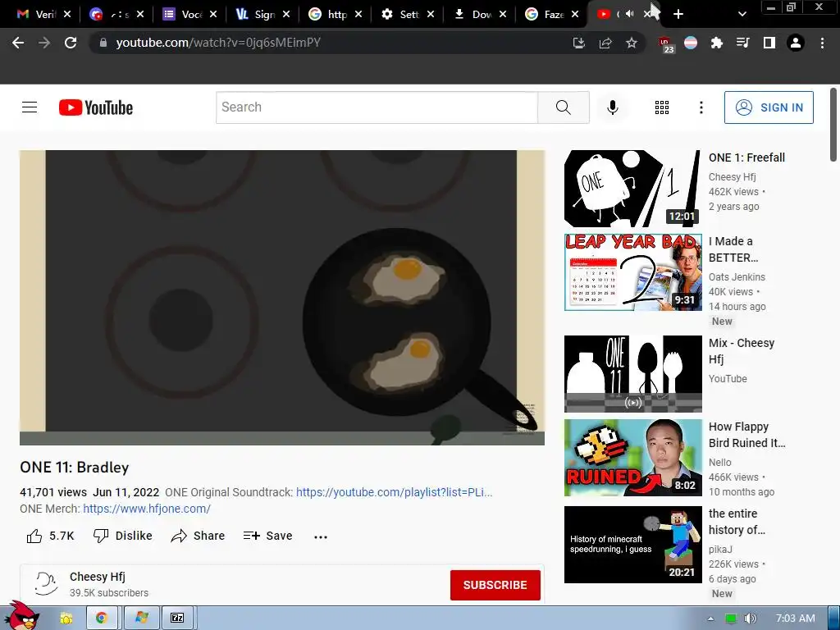Click SUBSCRIBE button
The image size is (840, 630).
tap(495, 585)
